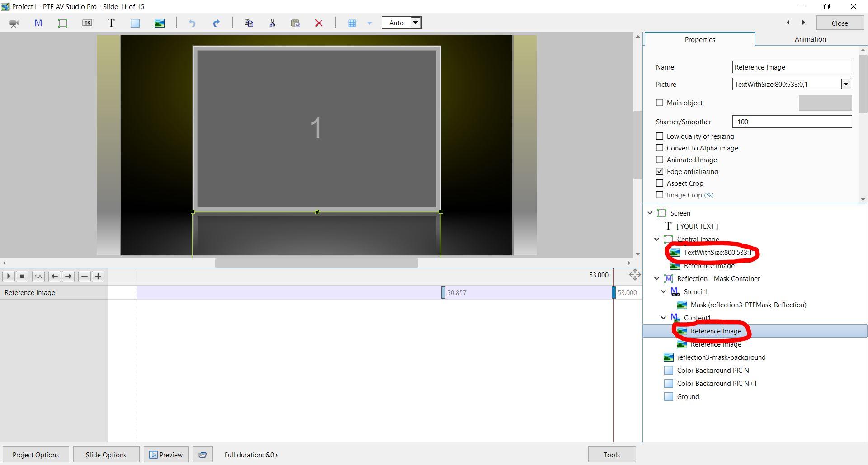
Task: Toggle the grid icon in the toolbar
Action: 352,23
